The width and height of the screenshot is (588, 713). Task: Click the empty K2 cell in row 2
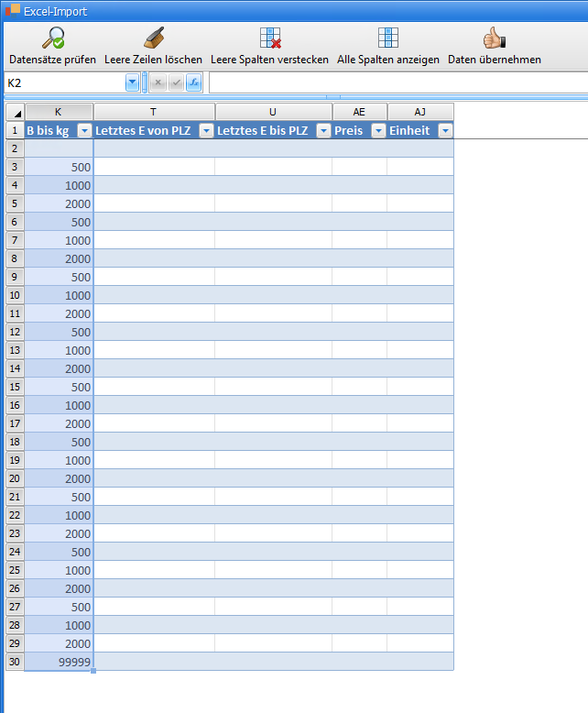(59, 148)
